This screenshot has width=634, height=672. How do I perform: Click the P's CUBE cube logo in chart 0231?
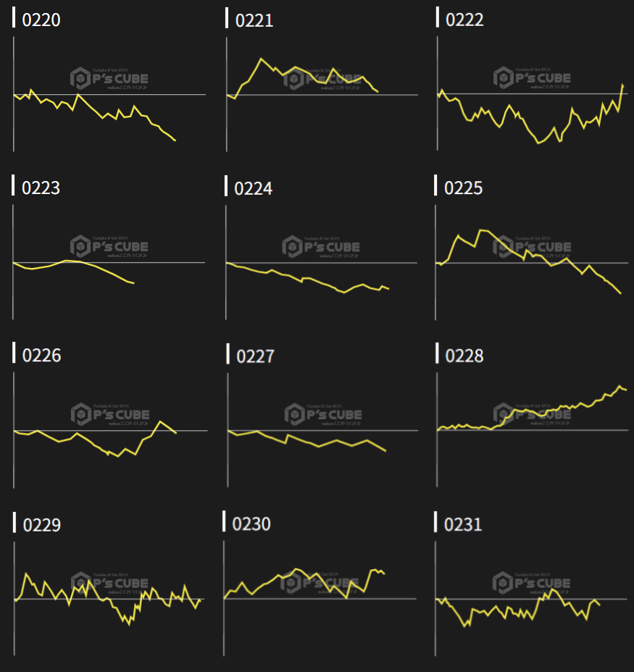pos(503,583)
